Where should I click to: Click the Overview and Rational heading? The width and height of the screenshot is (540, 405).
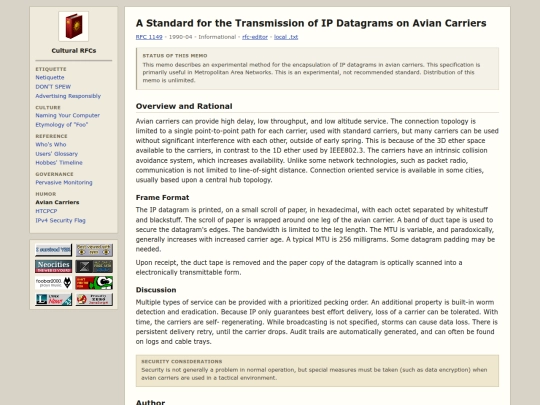[x=184, y=106]
